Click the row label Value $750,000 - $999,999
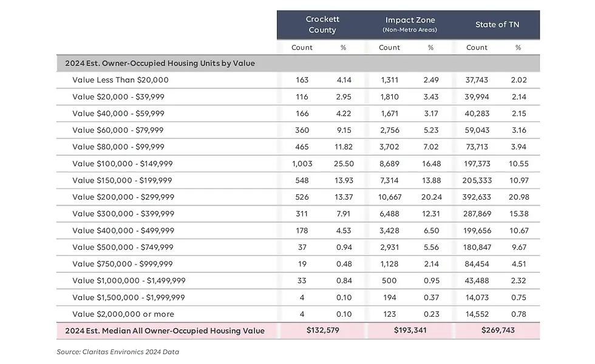 click(x=123, y=263)
